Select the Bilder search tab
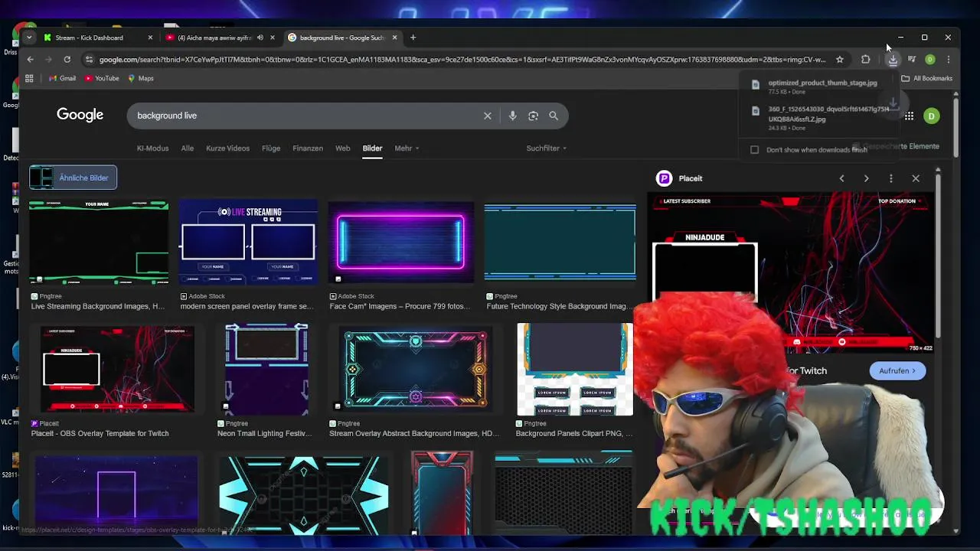 pos(372,148)
